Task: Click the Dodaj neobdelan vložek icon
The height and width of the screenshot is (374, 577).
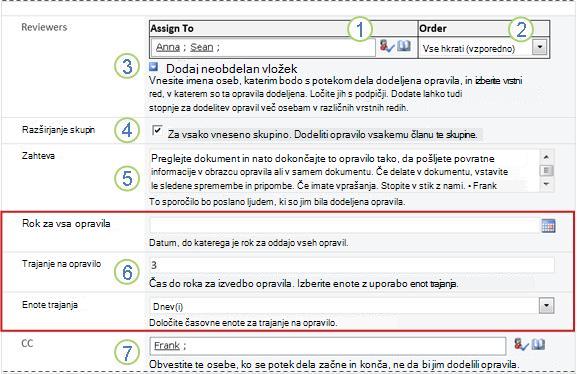Action: [153, 67]
